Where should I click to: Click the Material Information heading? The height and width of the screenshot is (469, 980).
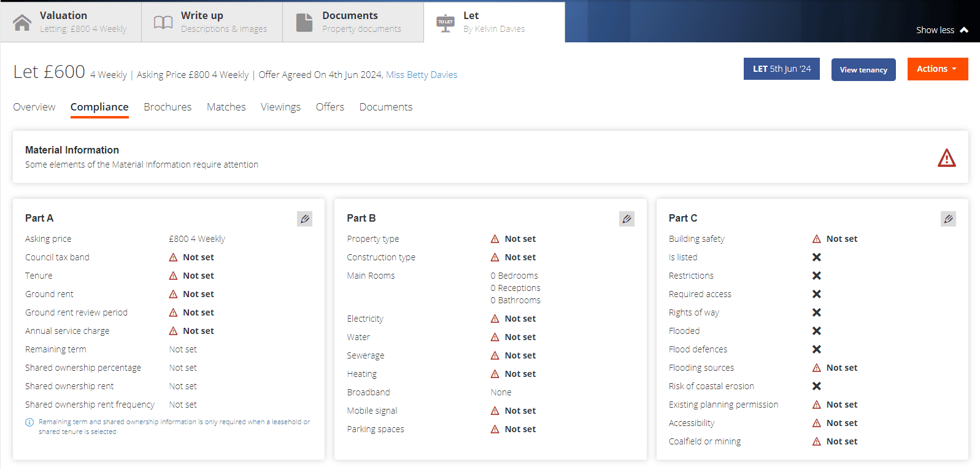72,150
